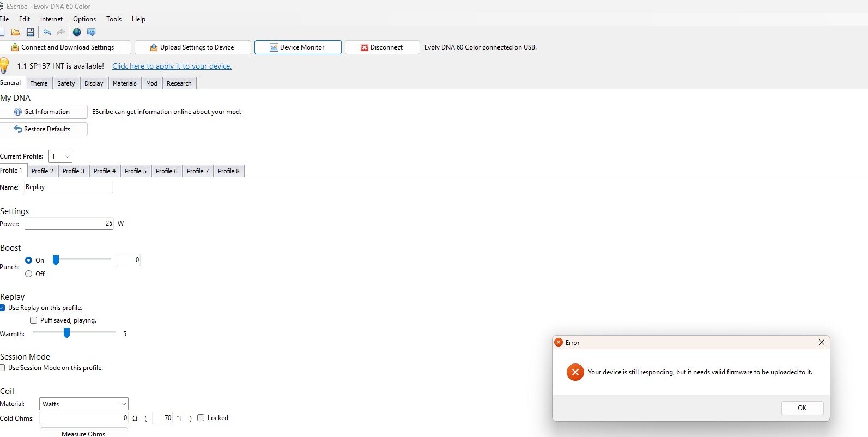868x437 pixels.
Task: Select the Profile 3 tab
Action: (74, 171)
